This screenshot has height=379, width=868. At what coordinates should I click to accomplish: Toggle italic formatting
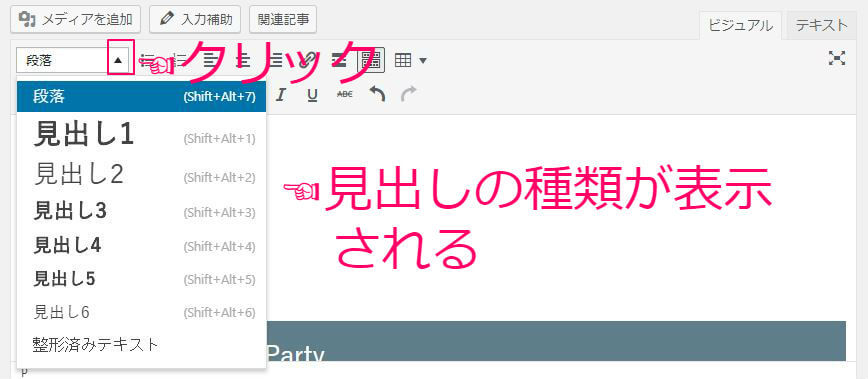click(x=280, y=95)
